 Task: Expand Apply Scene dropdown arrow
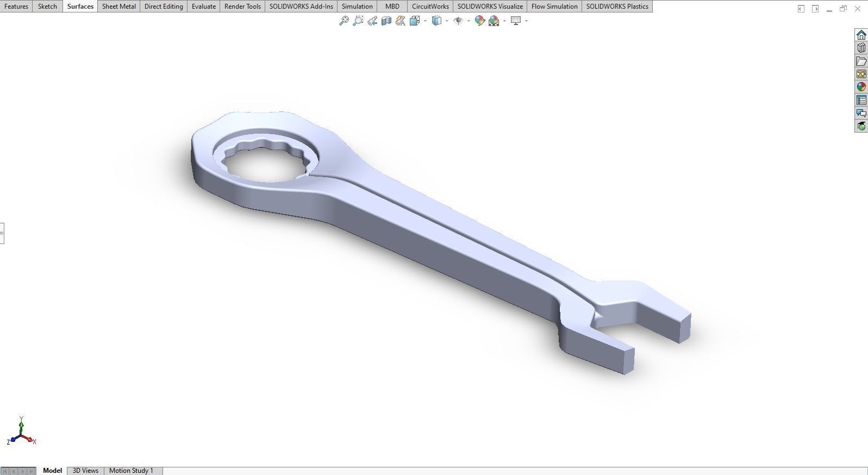504,21
